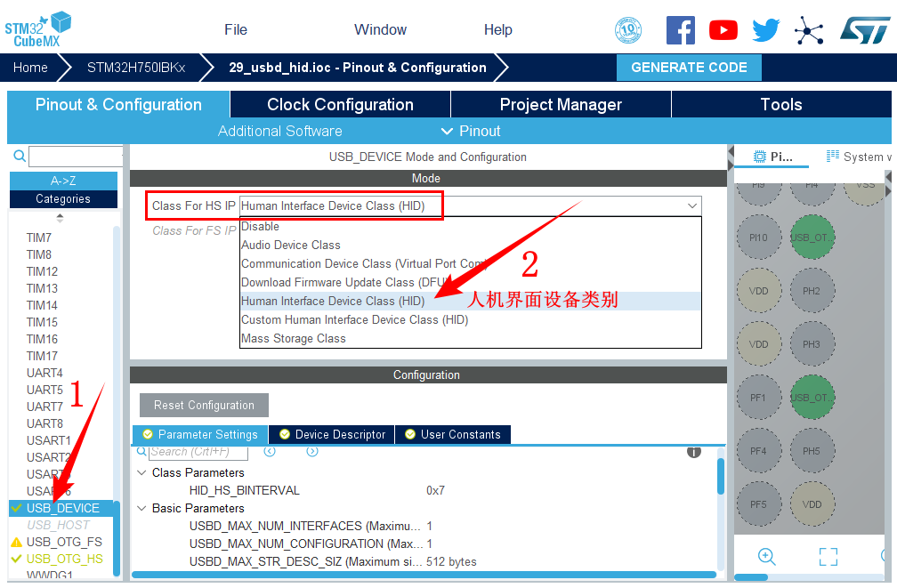Jump to the previous parameter search result

[x=270, y=452]
